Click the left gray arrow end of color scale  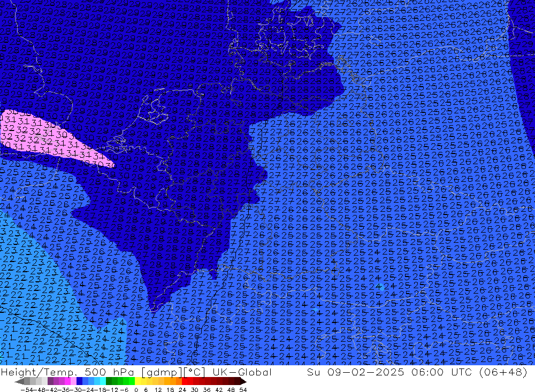(x=20, y=381)
